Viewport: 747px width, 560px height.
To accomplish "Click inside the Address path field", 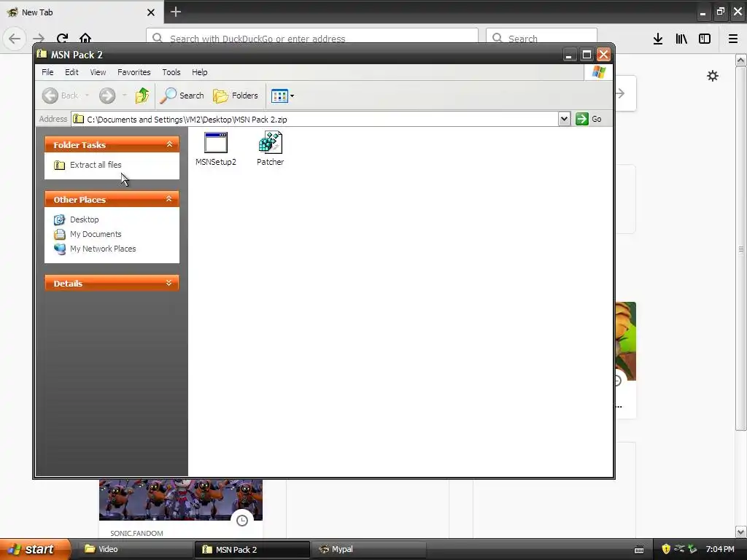I will 314,119.
